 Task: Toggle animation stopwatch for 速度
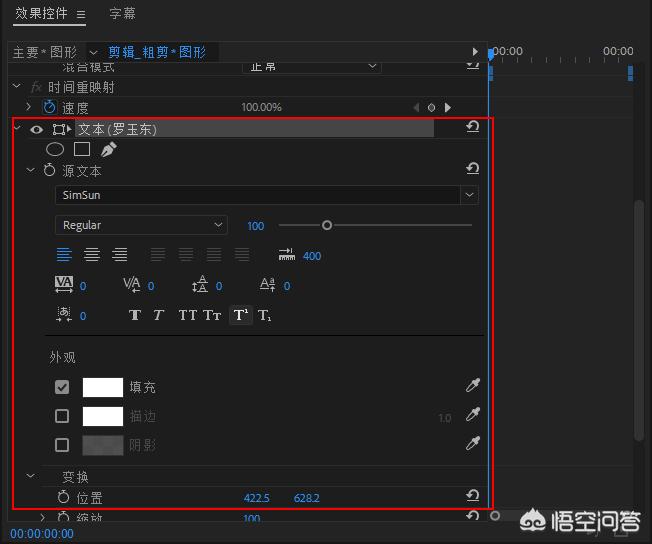pyautogui.click(x=49, y=107)
